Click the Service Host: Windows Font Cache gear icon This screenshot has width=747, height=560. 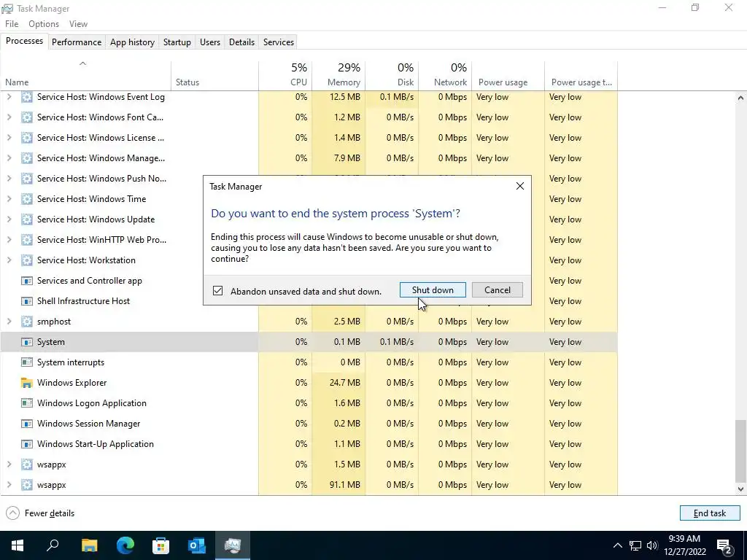click(x=27, y=117)
